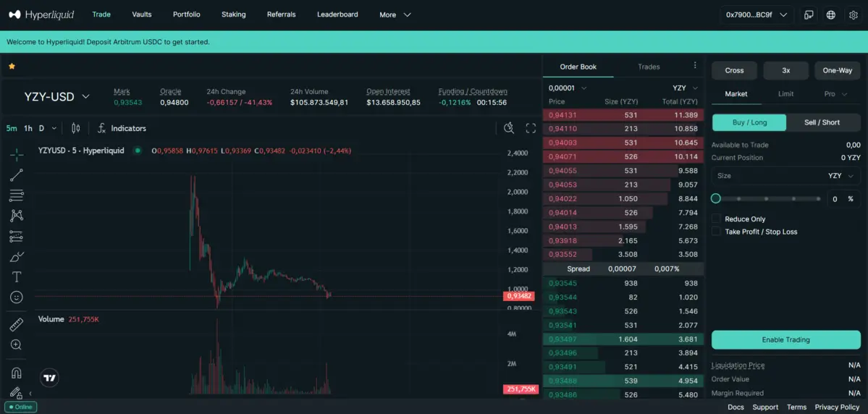Open settings gear in top bar
Viewport: 868px width, 414px height.
[x=853, y=14]
